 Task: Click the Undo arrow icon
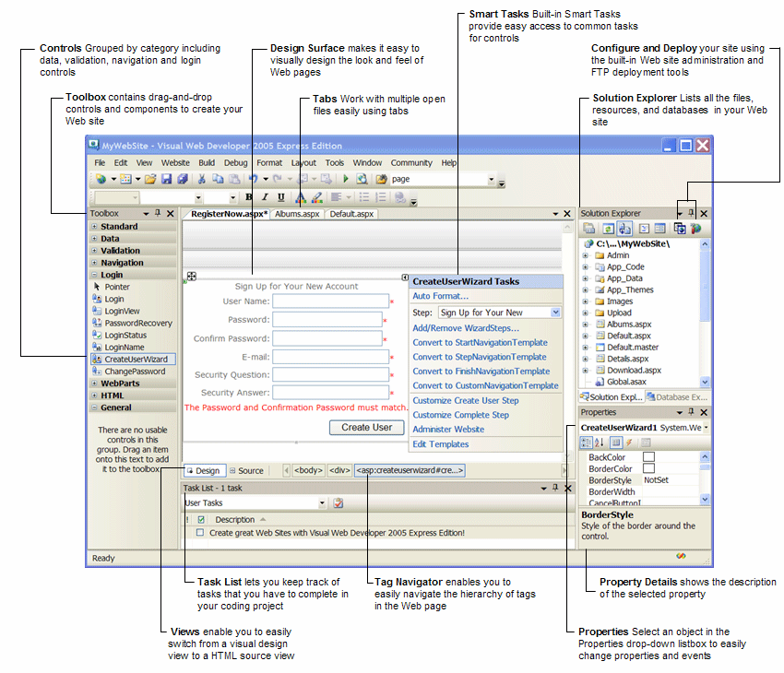pyautogui.click(x=254, y=179)
